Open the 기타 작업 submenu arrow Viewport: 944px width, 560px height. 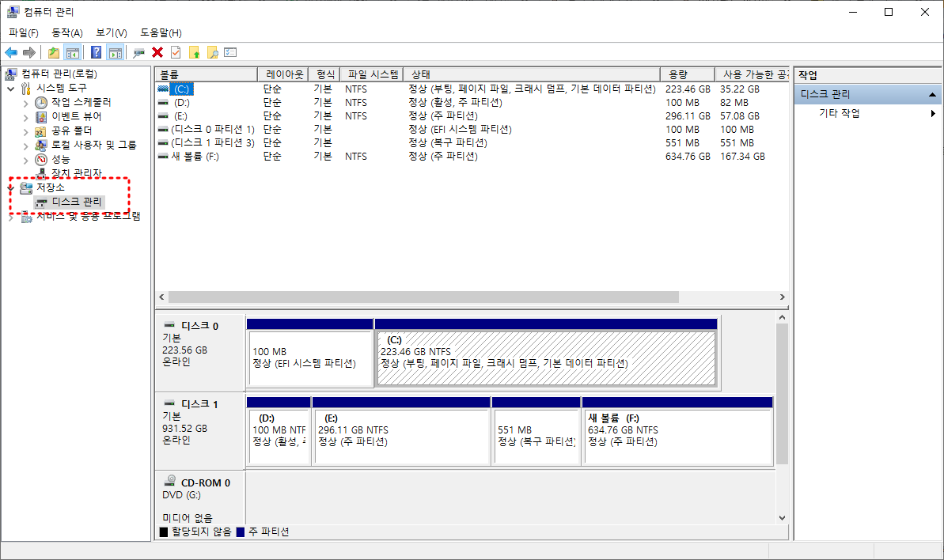click(x=933, y=113)
